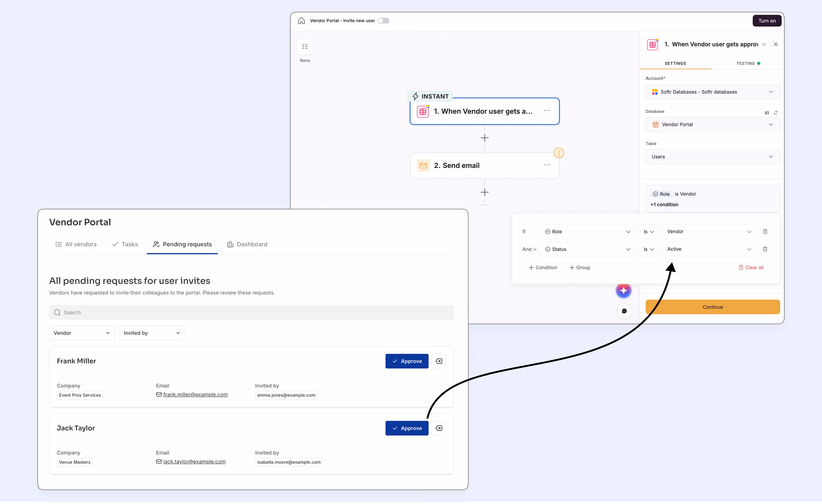Add a step below the trigger
Screen dimensions: 822x504
[x=484, y=137]
